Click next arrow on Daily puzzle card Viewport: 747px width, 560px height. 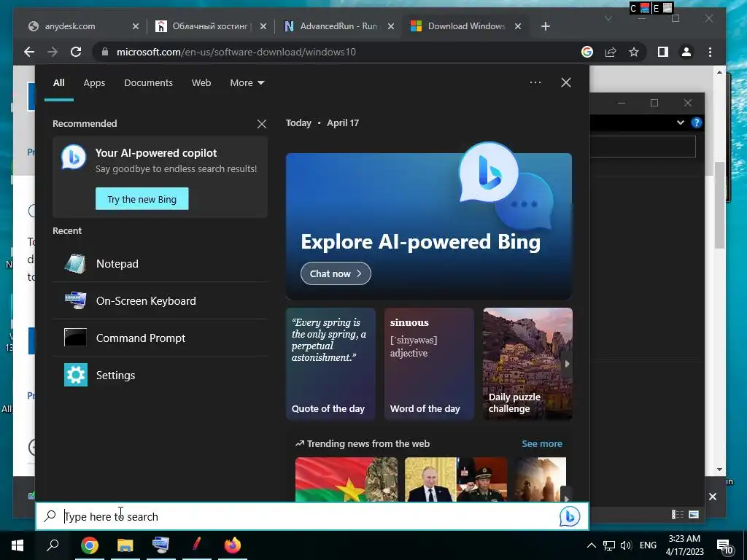click(x=567, y=364)
